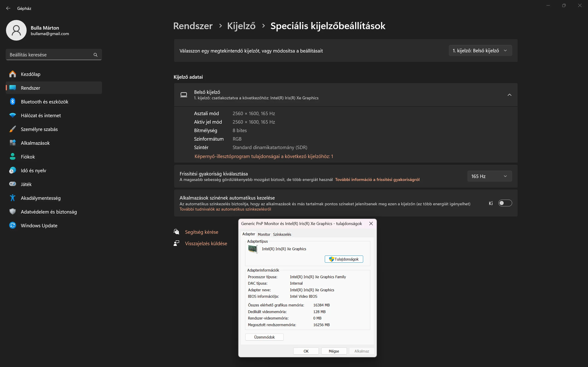The height and width of the screenshot is (367, 588).
Task: Click Kijelző in the breadcrumb
Action: 241,26
